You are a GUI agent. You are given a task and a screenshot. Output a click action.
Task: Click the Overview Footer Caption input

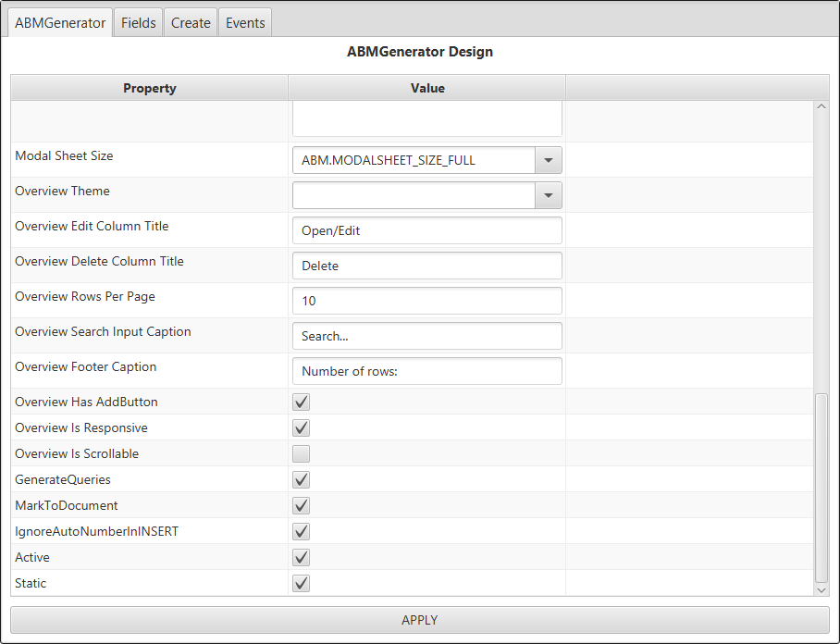[426, 371]
